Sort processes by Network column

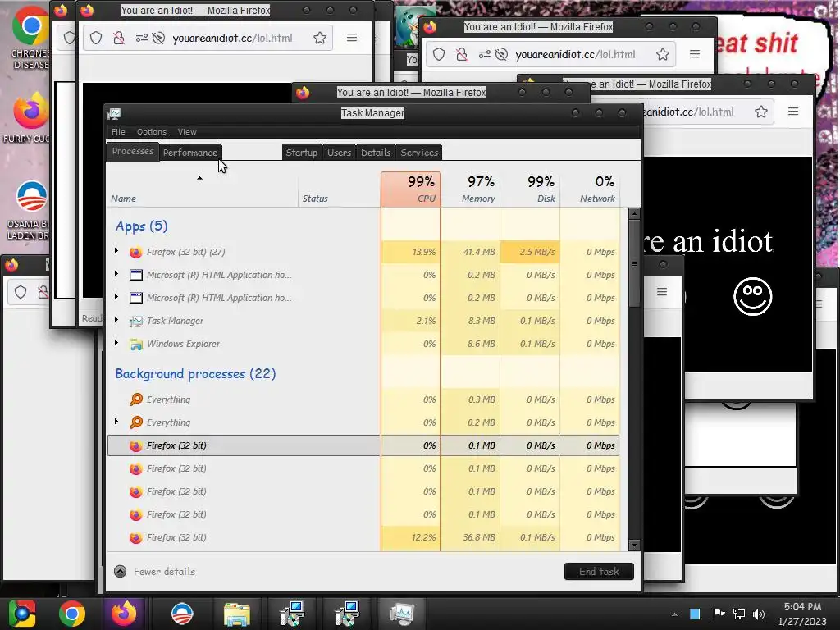pos(590,189)
